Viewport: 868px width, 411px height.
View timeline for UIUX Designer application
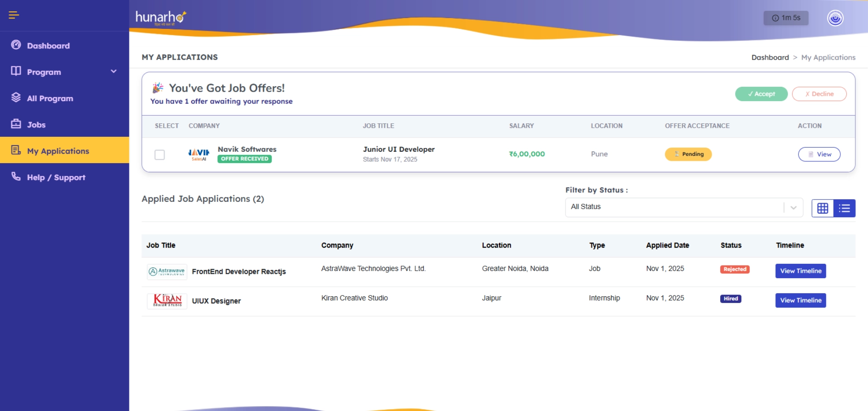800,300
